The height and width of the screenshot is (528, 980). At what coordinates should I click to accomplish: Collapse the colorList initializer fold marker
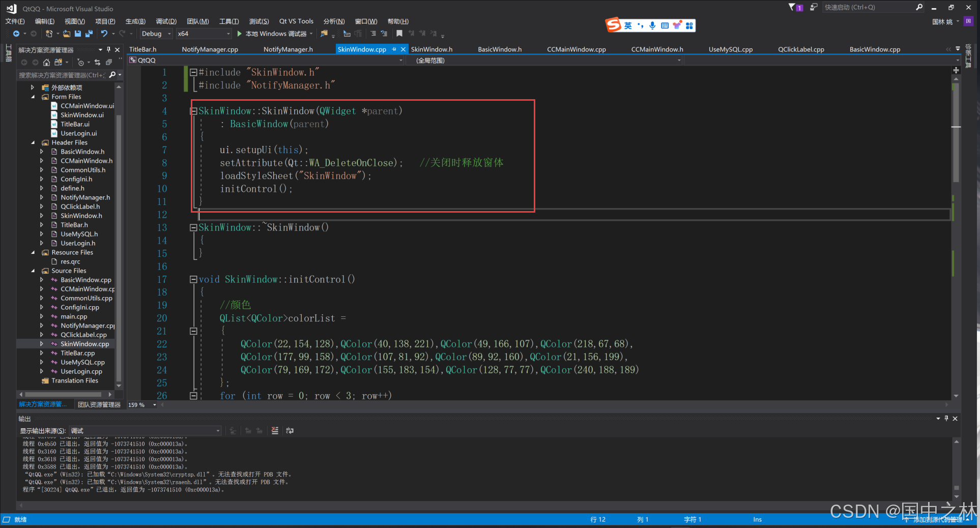193,331
